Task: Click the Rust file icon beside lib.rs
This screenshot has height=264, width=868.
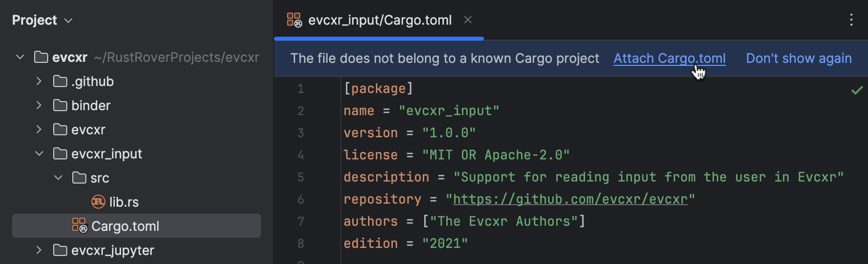Action: [x=98, y=202]
